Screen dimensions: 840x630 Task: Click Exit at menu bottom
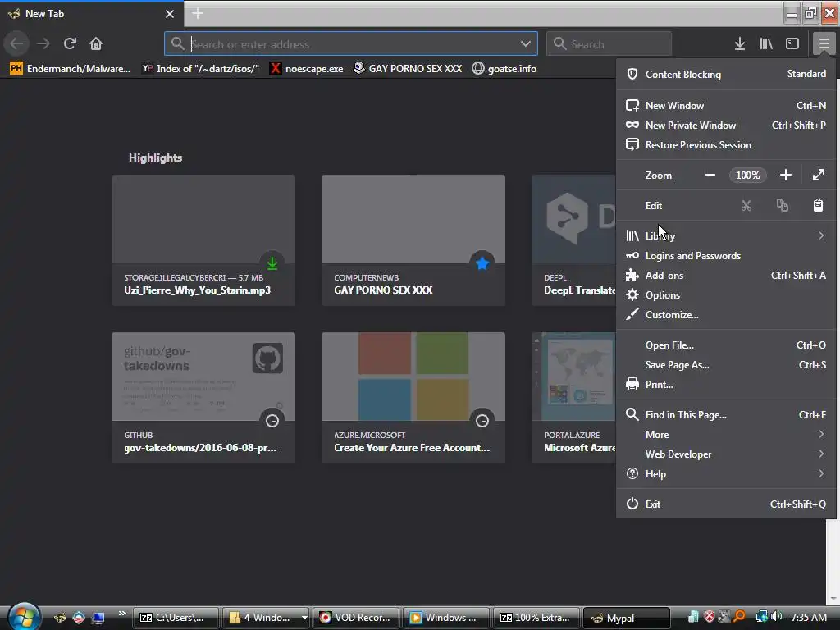(x=726, y=504)
